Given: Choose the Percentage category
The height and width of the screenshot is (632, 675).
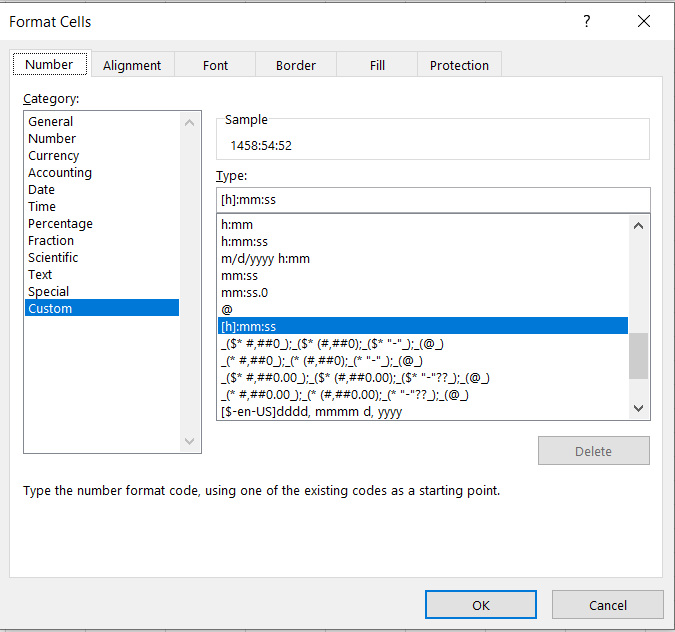Looking at the screenshot, I should 60,224.
